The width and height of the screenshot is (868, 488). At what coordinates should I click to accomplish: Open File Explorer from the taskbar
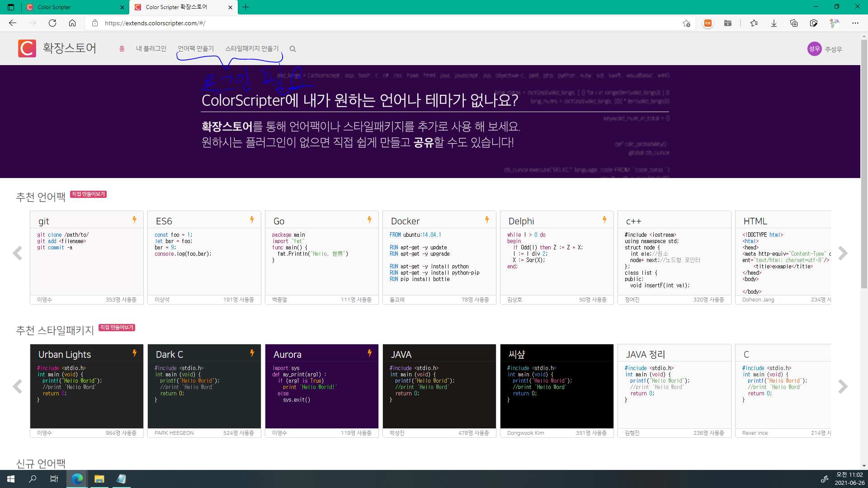point(99,479)
